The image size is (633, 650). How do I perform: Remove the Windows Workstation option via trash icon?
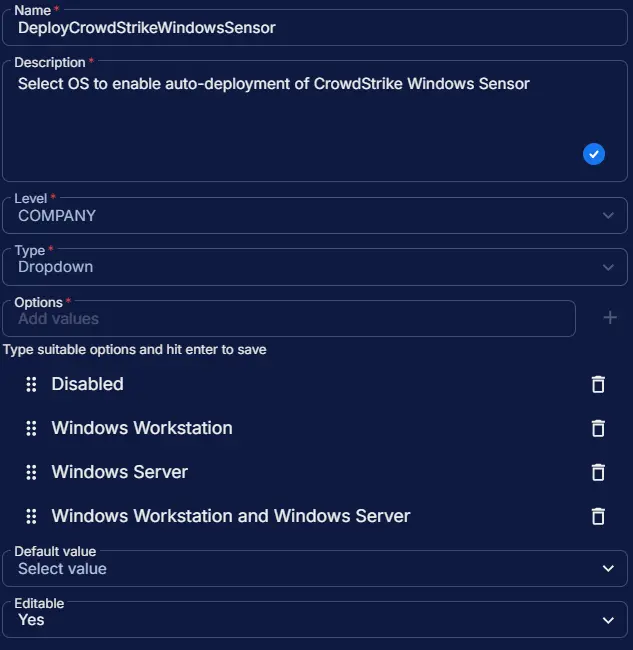coord(598,428)
